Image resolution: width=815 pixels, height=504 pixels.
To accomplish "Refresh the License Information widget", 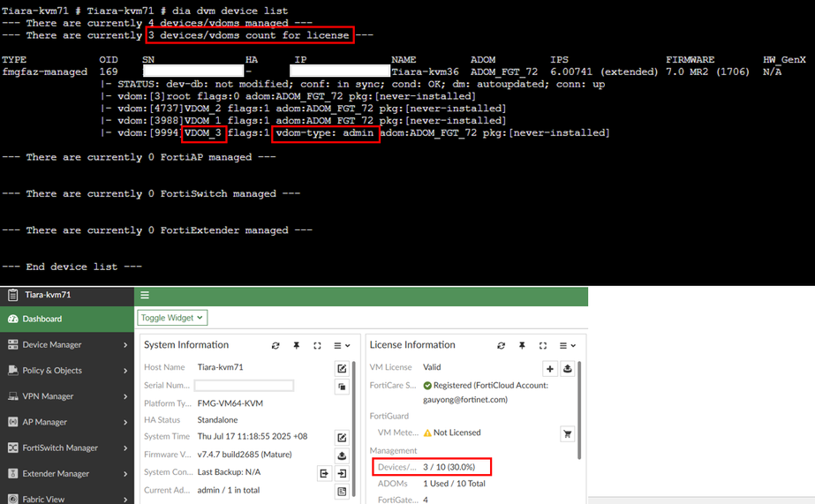I will click(x=501, y=345).
